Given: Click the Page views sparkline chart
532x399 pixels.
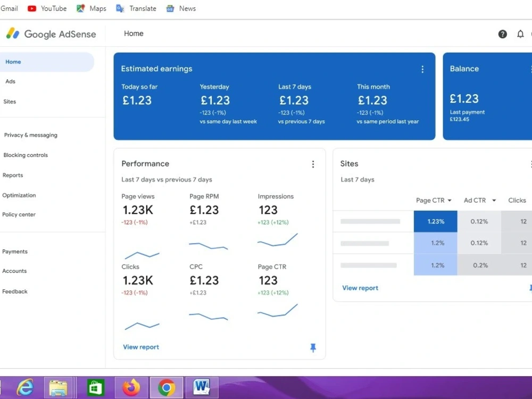Looking at the screenshot, I should (x=142, y=255).
